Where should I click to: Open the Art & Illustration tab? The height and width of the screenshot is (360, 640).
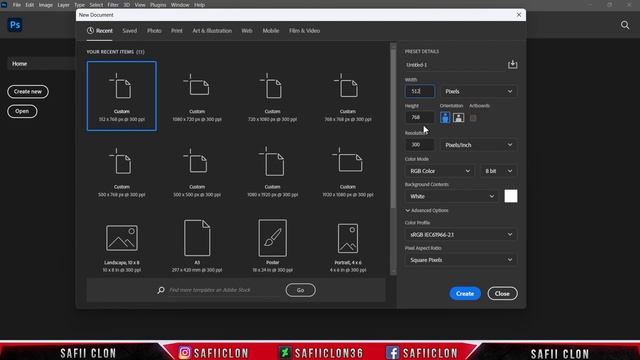tap(212, 31)
